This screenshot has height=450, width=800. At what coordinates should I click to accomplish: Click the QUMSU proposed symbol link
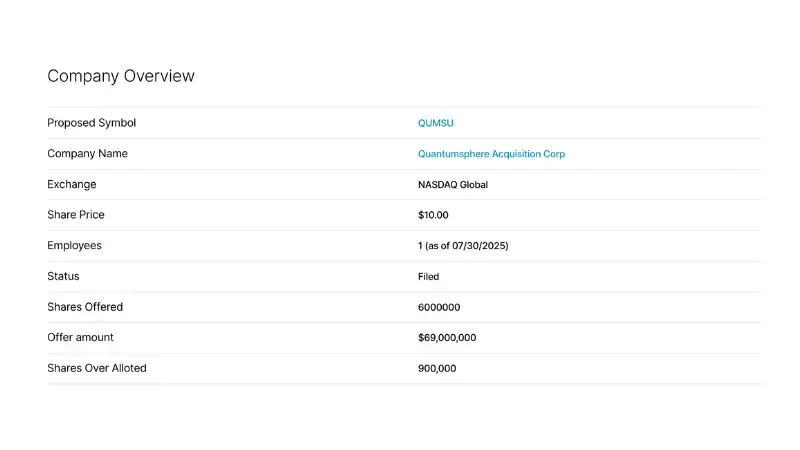point(435,123)
